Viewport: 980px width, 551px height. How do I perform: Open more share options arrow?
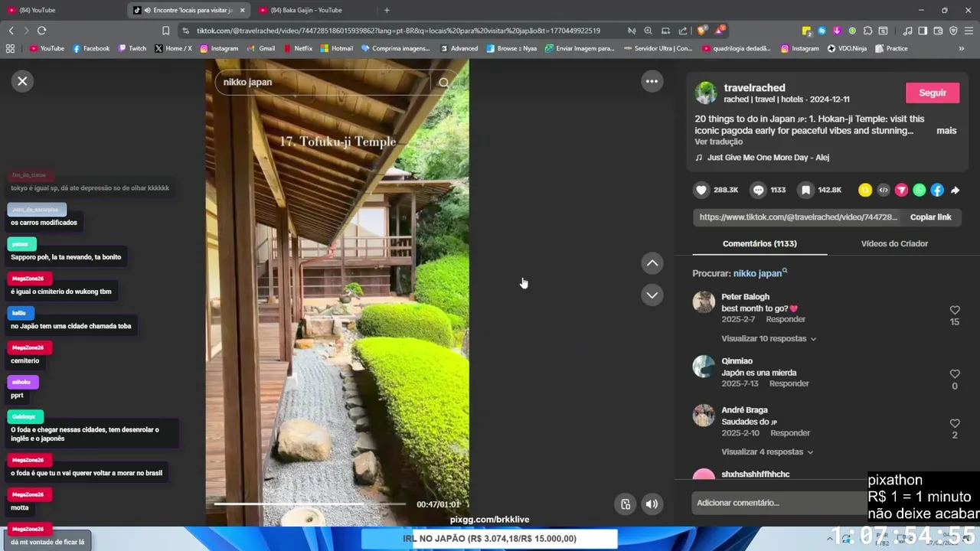point(955,190)
